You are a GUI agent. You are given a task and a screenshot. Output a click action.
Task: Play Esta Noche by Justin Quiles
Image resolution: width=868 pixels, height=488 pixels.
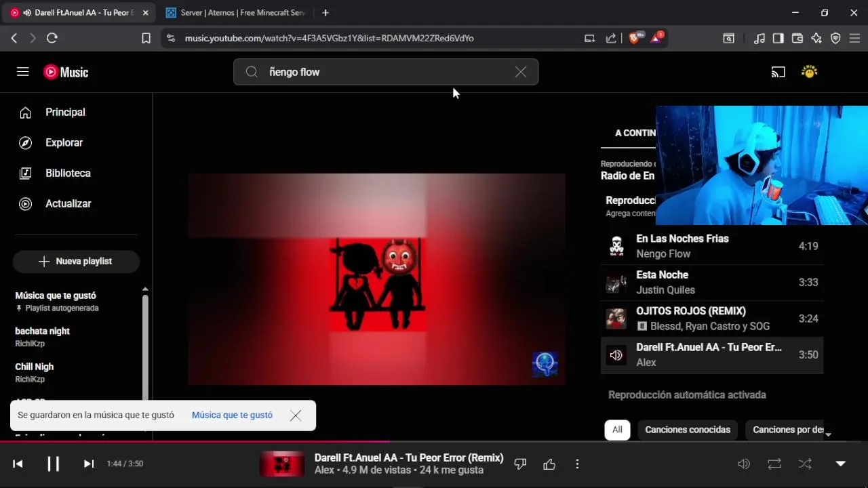pyautogui.click(x=712, y=282)
